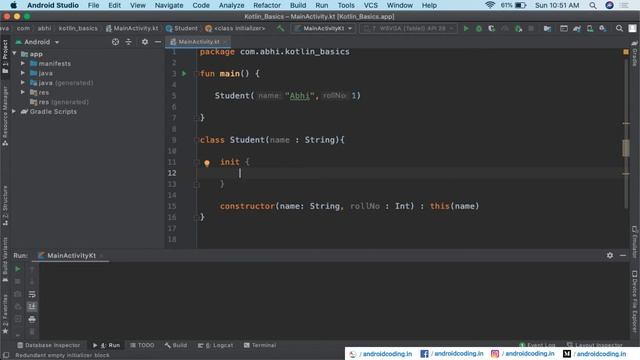Click the Make Project hammer icon

pyautogui.click(x=280, y=28)
